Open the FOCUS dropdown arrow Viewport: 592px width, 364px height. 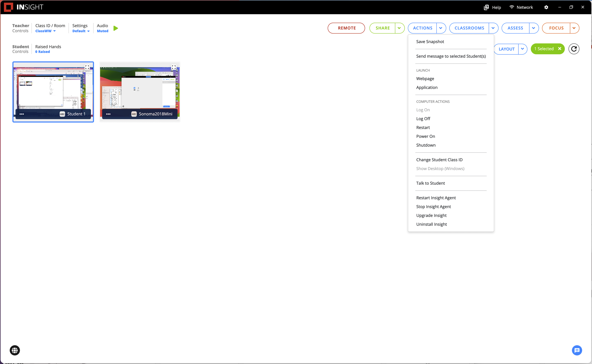[x=574, y=28]
